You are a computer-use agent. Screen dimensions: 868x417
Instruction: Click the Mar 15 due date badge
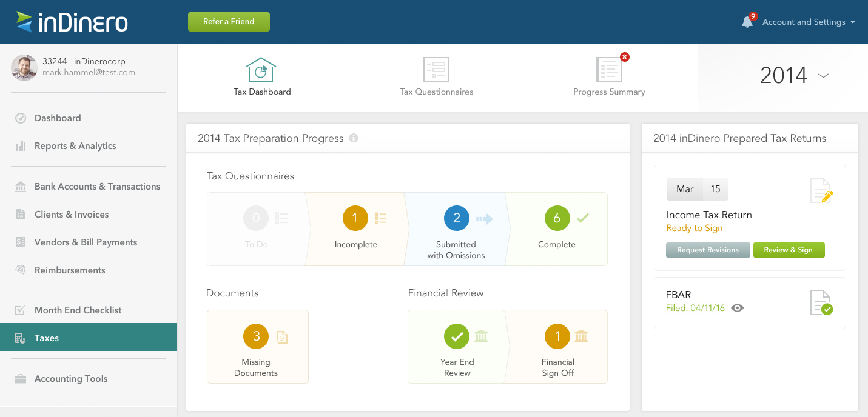click(x=697, y=189)
